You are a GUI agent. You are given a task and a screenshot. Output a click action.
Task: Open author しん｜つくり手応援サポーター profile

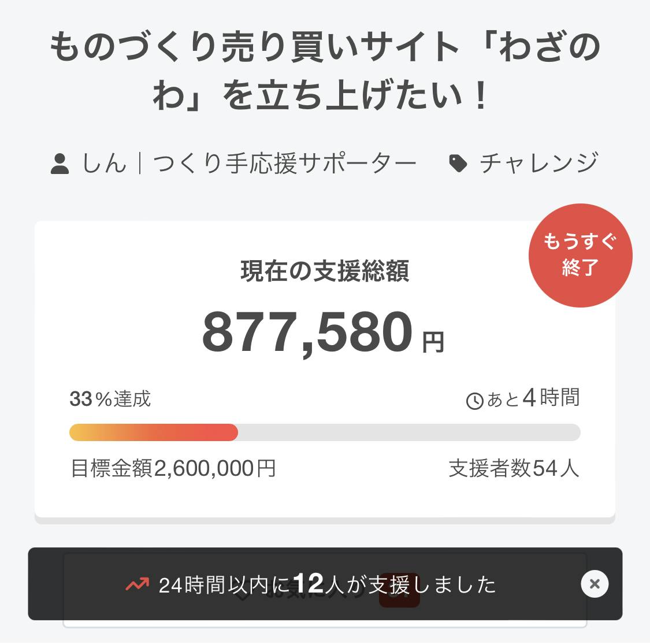point(248,164)
